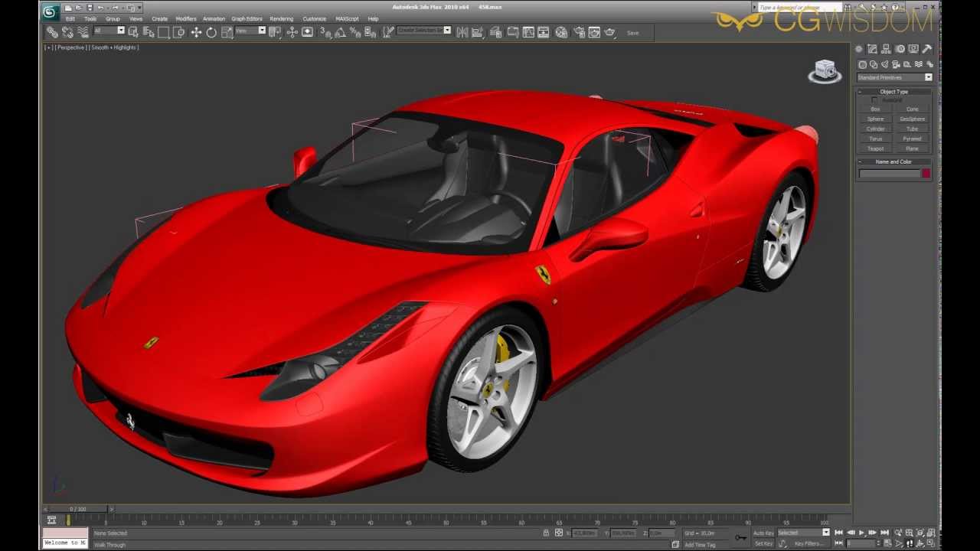Toggle Percent Snap
The width and height of the screenshot is (980, 551).
[354, 32]
